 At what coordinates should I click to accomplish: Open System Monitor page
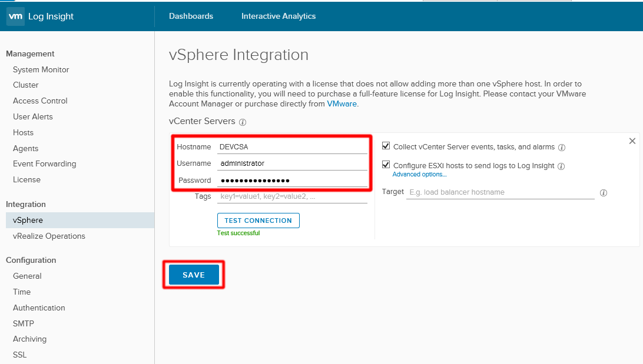pos(41,69)
